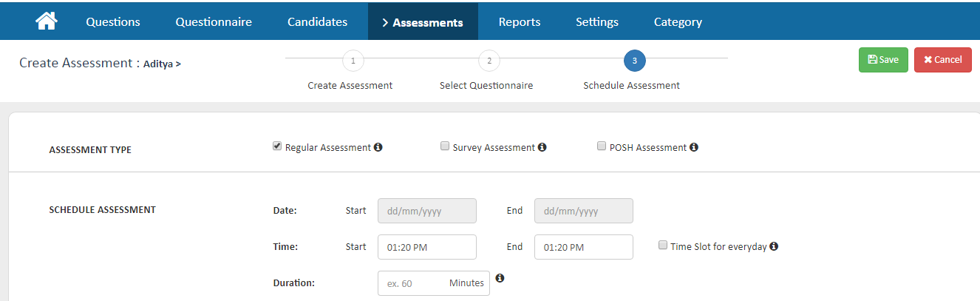
Task: Click step 1 Create Assessment circle
Action: (353, 61)
